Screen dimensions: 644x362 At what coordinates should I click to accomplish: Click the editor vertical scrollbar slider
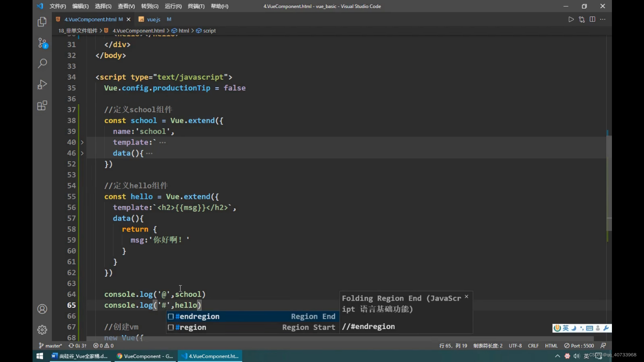[609, 183]
